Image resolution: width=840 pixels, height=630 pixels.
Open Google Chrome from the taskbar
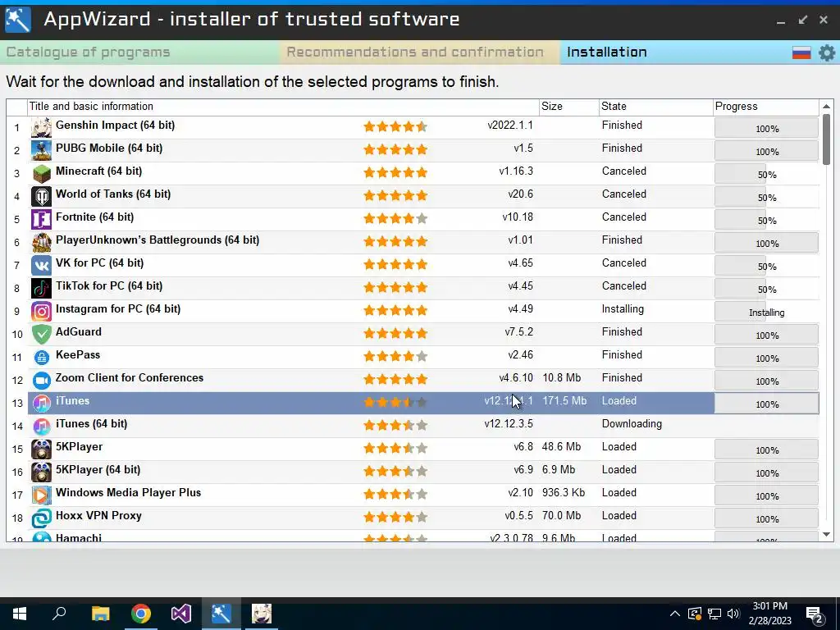(141, 614)
